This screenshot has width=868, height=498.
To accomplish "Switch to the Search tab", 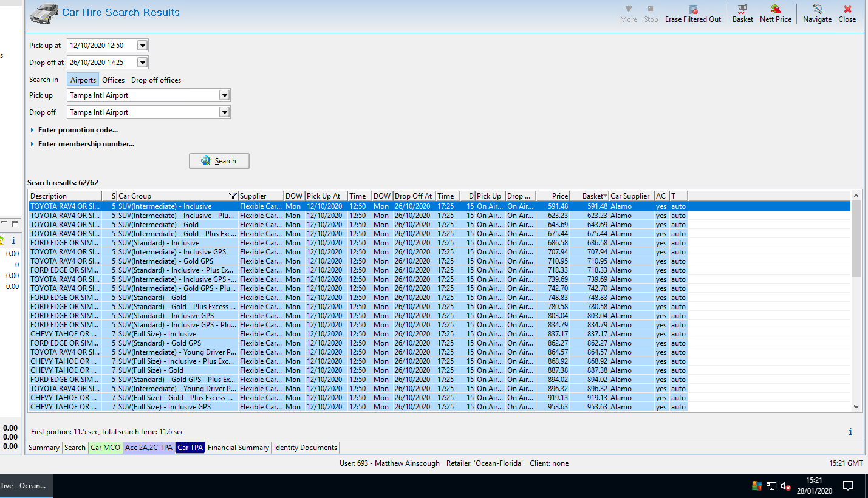I will 75,448.
